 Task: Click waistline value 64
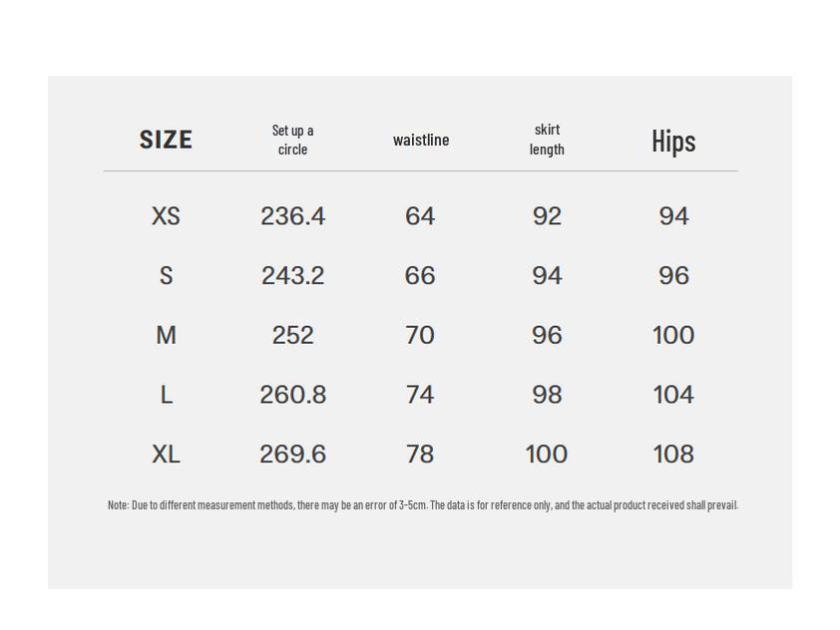(420, 216)
